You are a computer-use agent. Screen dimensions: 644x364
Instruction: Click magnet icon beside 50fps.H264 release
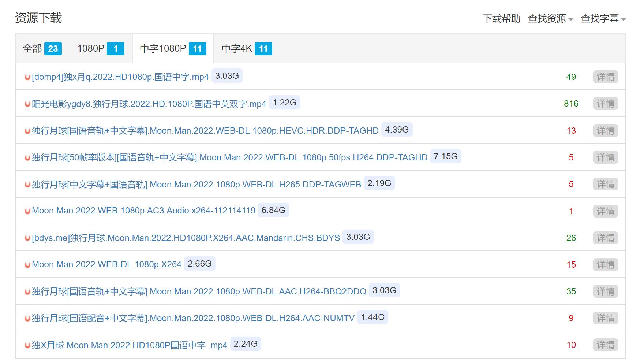point(27,158)
